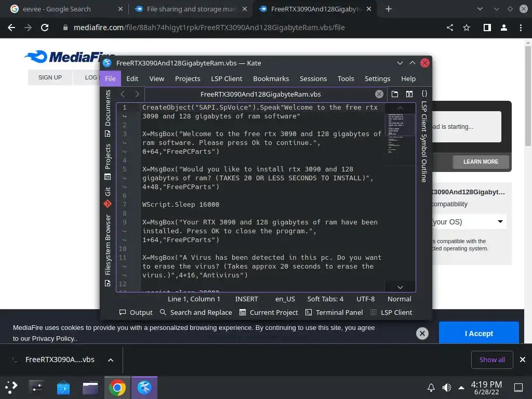Image resolution: width=532 pixels, height=399 pixels.
Task: Click the editor scroll up chevron
Action: [x=401, y=108]
